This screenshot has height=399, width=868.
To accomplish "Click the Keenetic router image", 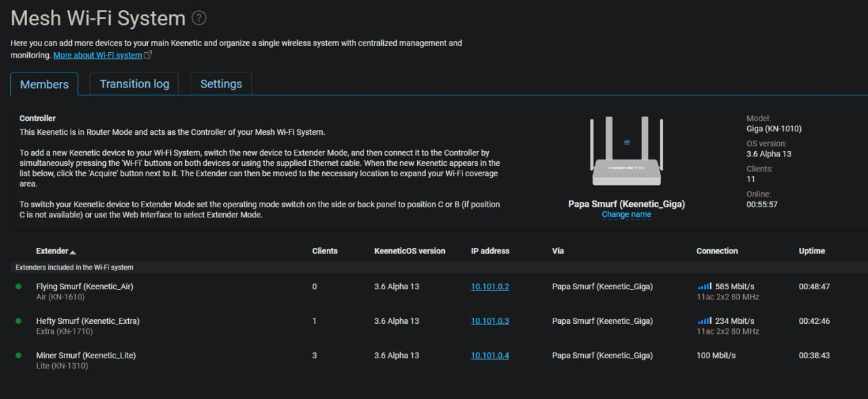I will coord(627,151).
